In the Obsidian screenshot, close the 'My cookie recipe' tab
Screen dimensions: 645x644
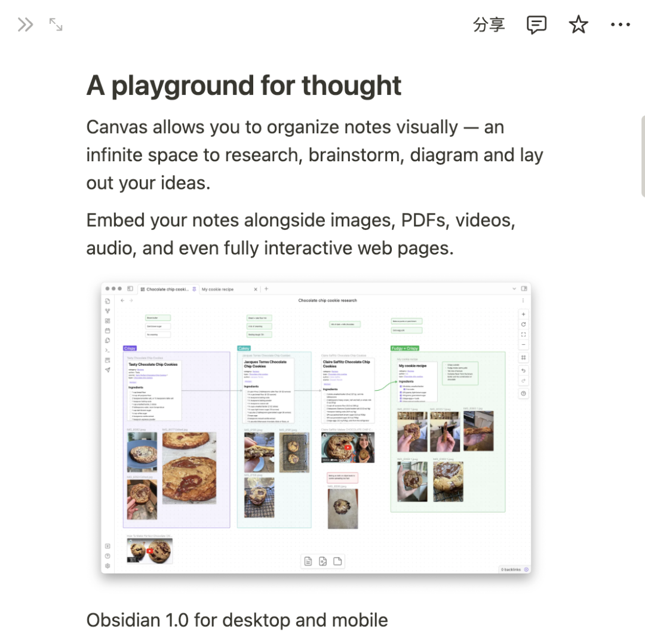tap(256, 289)
